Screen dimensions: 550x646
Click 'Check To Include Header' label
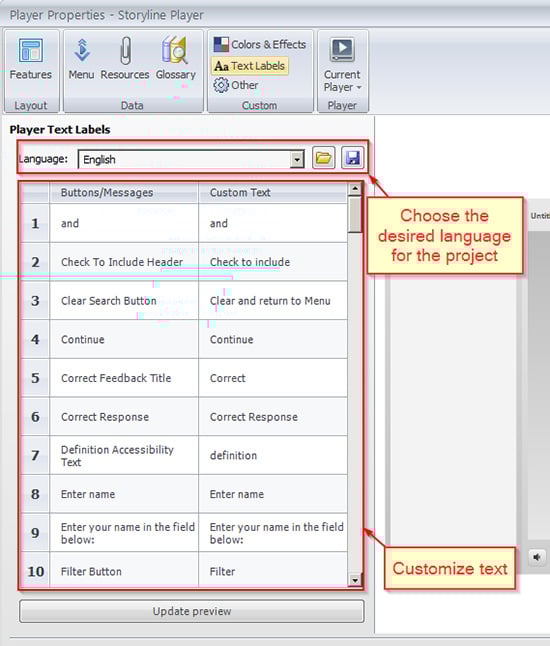[x=122, y=262]
